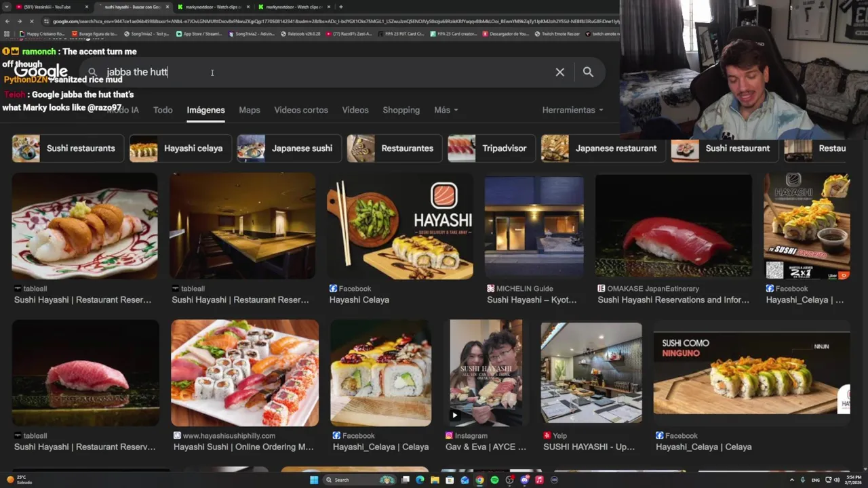
Task: Open a new browser tab with plus
Action: pyautogui.click(x=340, y=7)
